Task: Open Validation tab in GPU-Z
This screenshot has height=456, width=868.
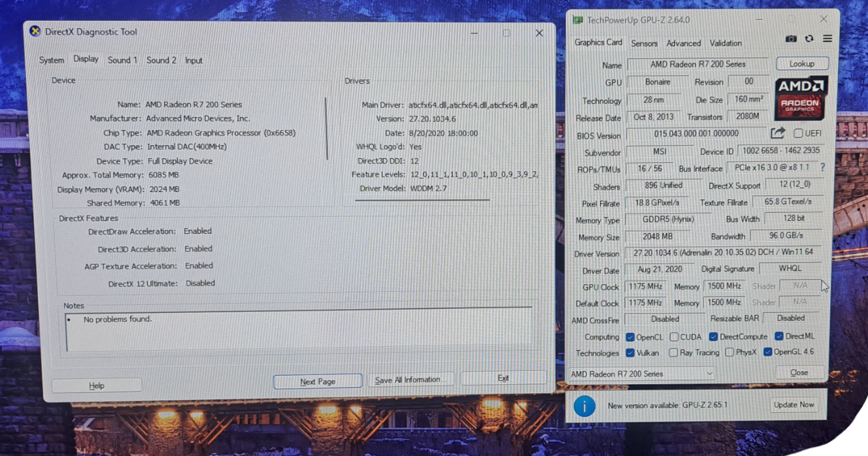Action: click(726, 44)
